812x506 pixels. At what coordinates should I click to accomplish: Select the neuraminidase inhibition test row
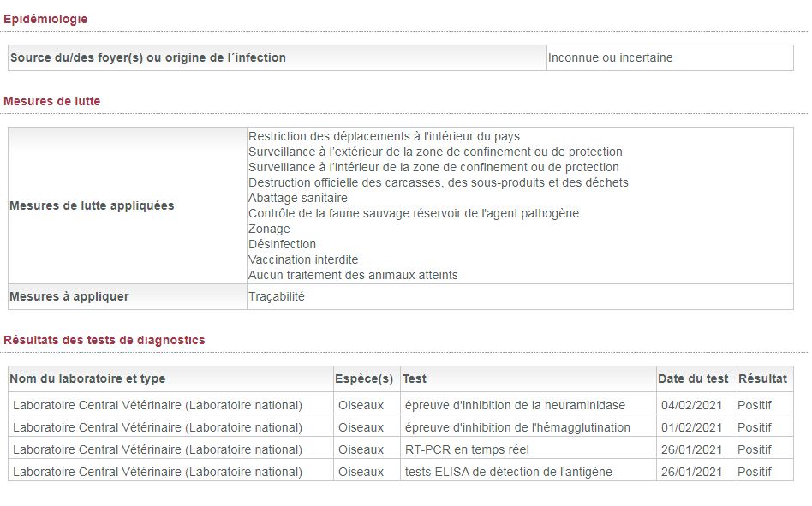[401, 405]
